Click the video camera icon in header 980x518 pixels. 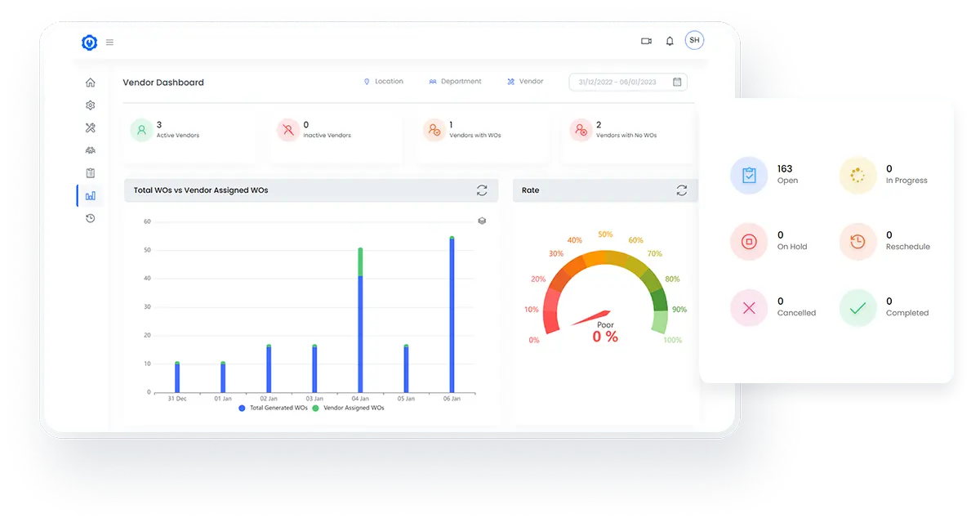coord(647,41)
